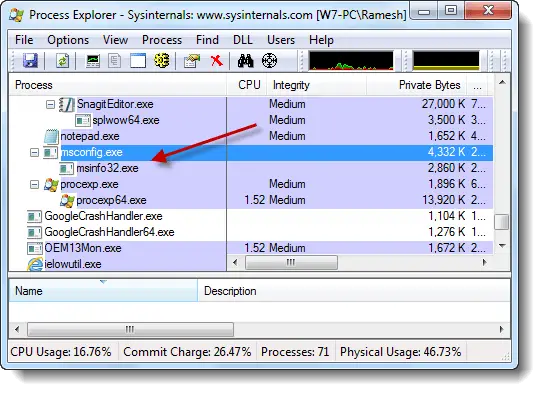Open the System Information graph icon
The height and width of the screenshot is (395, 544).
[93, 61]
